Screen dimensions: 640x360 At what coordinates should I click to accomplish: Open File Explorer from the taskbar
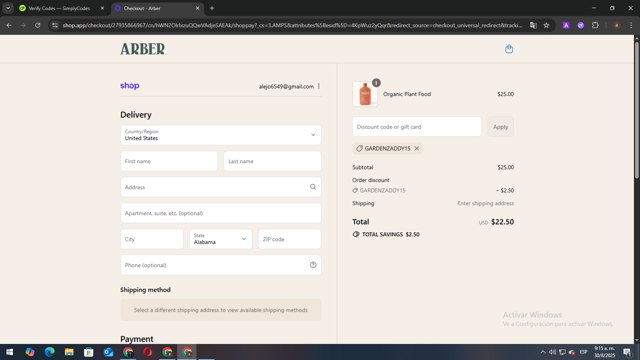[x=69, y=352]
